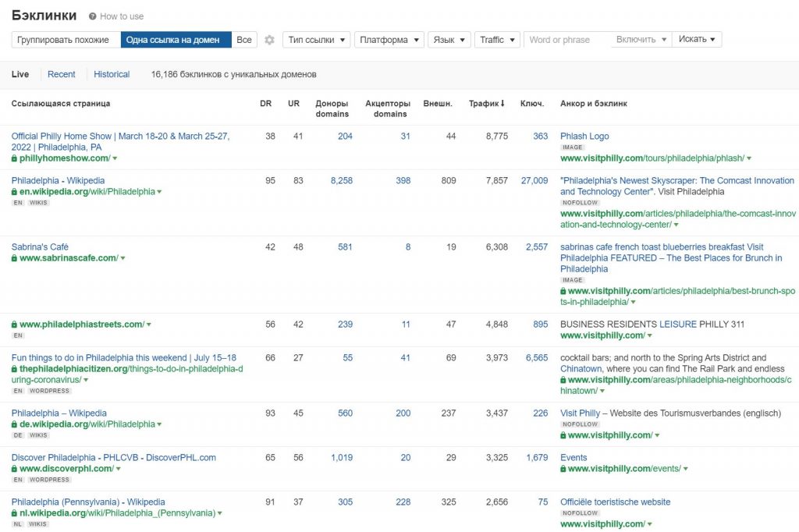Click lock icon beside de.wikipedia row's www.visitphilly.com/ backlink

coord(563,435)
